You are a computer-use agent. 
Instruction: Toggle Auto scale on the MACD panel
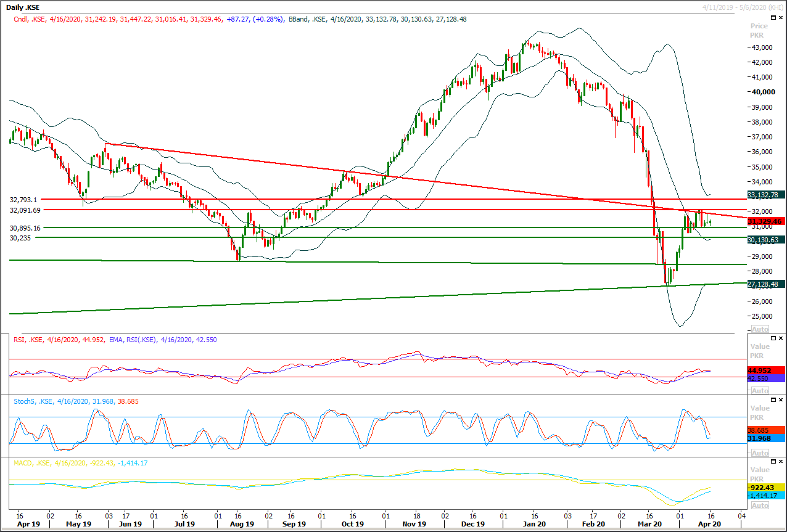coord(760,505)
